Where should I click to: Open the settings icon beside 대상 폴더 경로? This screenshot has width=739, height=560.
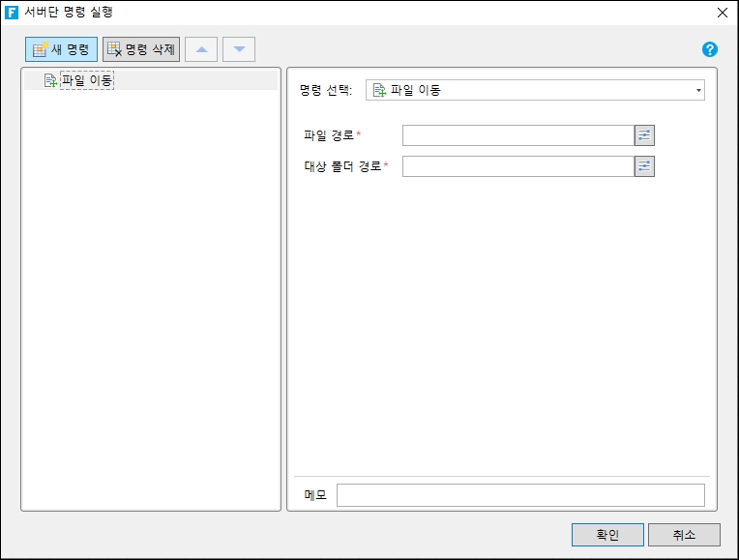[644, 166]
